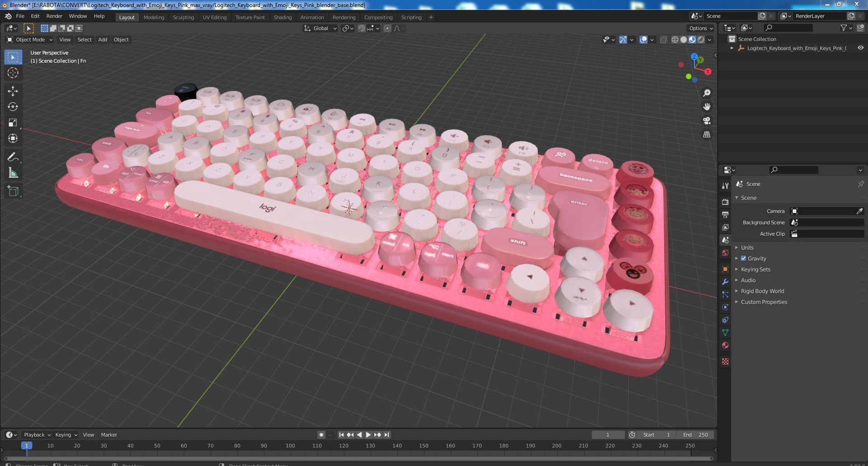Screen dimensions: 868x466
Task: Select the Cursor tool in viewport toolbar
Action: click(x=13, y=73)
